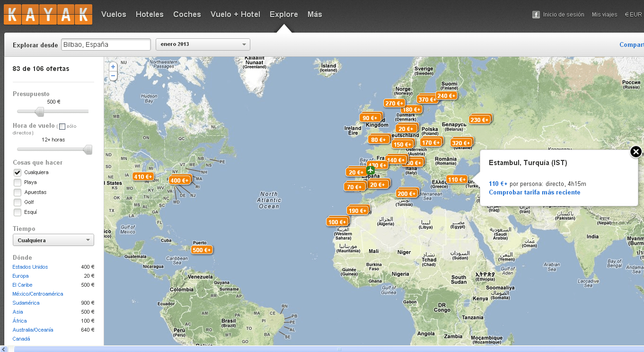Tick the Esquí checkbox
Image resolution: width=644 pixels, height=352 pixels.
click(x=18, y=212)
